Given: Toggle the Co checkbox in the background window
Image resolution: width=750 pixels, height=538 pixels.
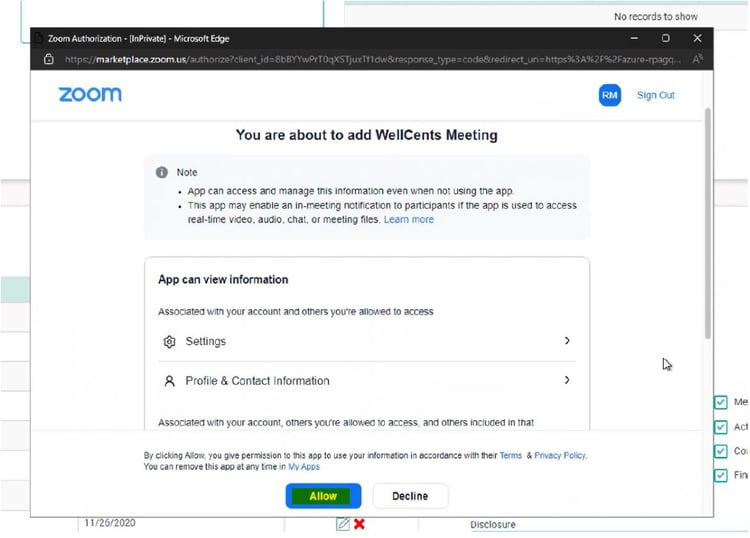Looking at the screenshot, I should tap(720, 451).
